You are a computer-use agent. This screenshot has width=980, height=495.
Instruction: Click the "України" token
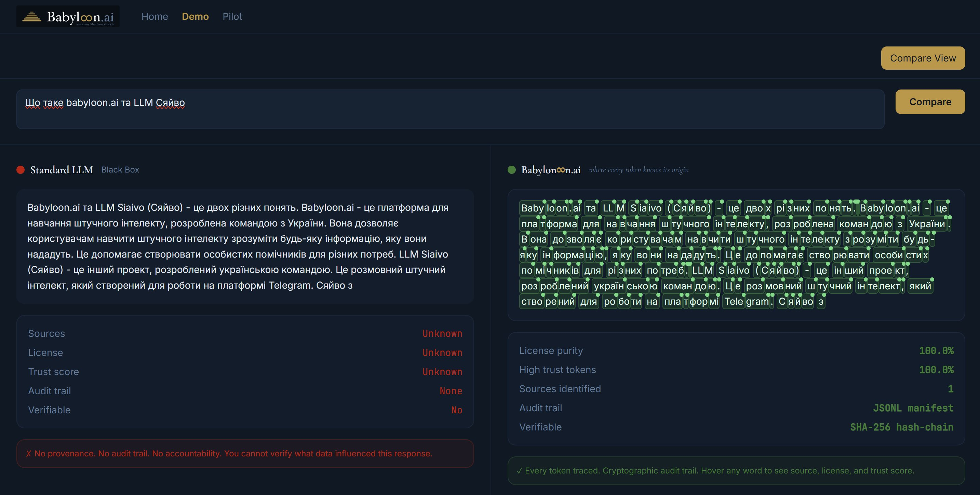point(927,224)
